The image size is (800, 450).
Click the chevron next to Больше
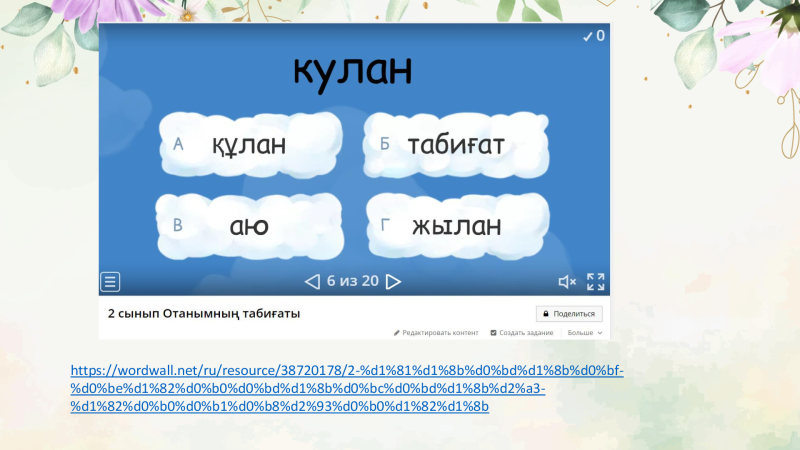pyautogui.click(x=600, y=333)
